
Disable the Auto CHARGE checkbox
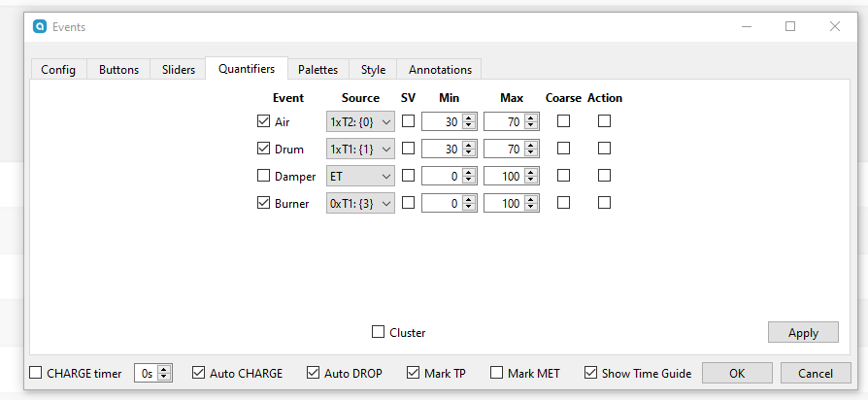coord(199,373)
